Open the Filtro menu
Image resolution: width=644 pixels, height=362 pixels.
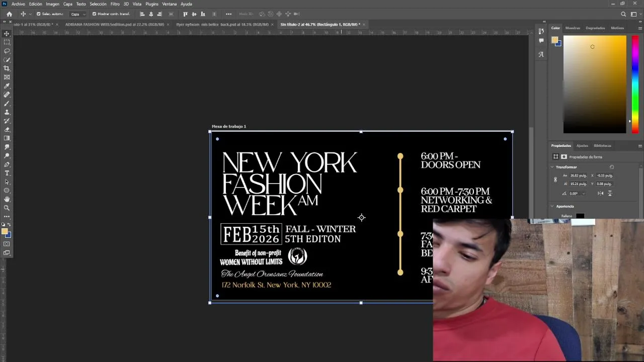115,4
